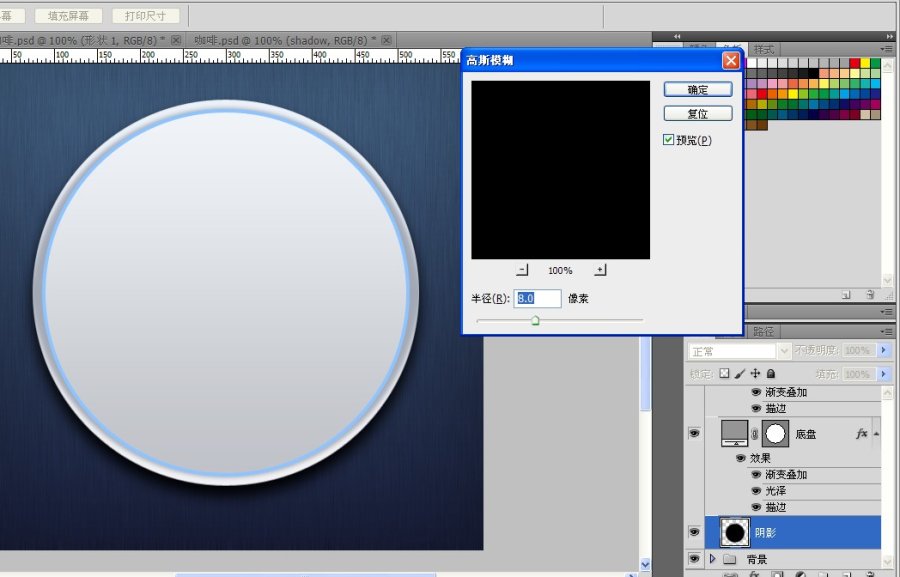
Task: Zoom in the Gaussian Blur preview
Action: 600,270
